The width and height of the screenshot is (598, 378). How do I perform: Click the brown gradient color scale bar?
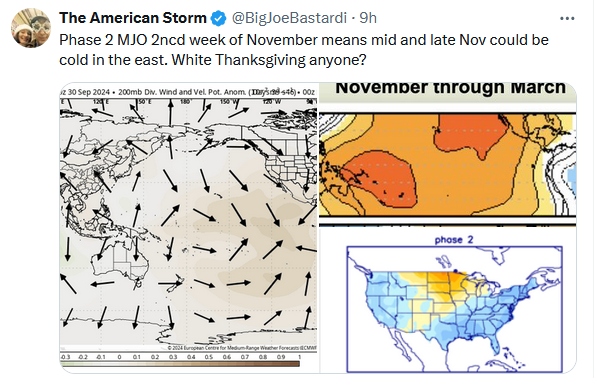pyautogui.click(x=180, y=364)
